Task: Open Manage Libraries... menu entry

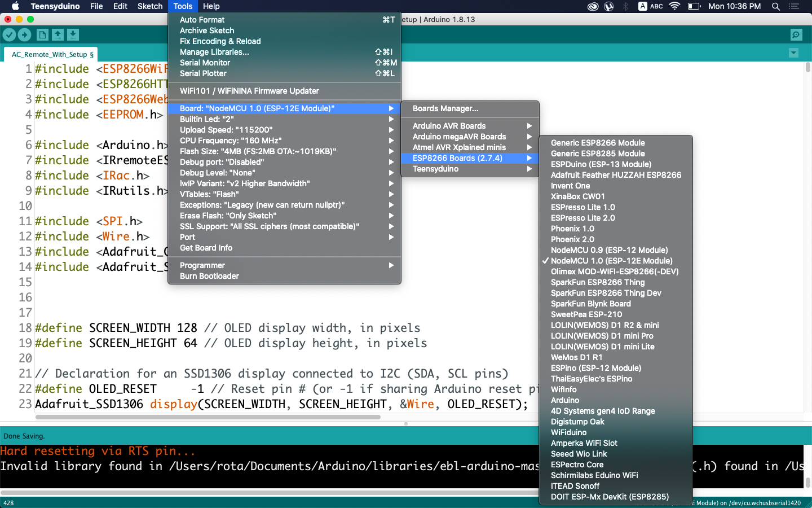Action: point(284,52)
